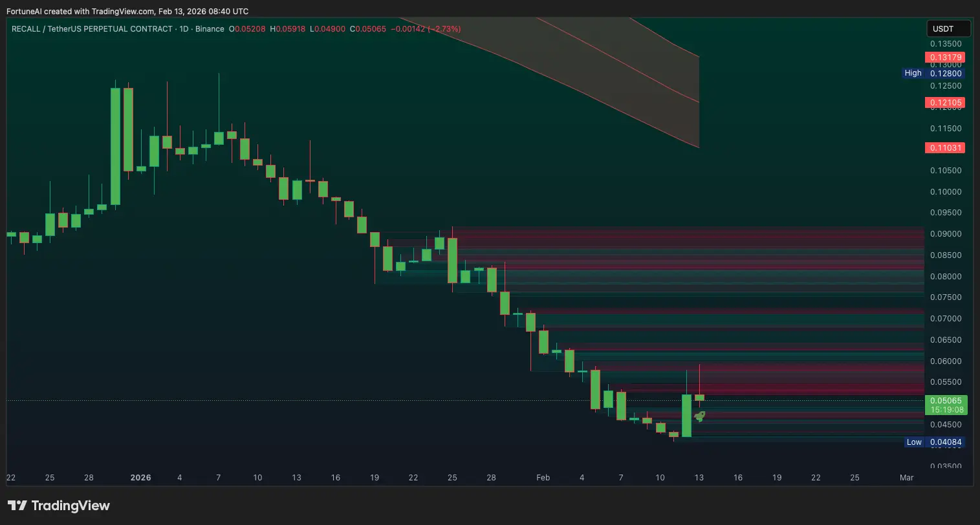Click the 0.13500 price axis label

pyautogui.click(x=946, y=44)
